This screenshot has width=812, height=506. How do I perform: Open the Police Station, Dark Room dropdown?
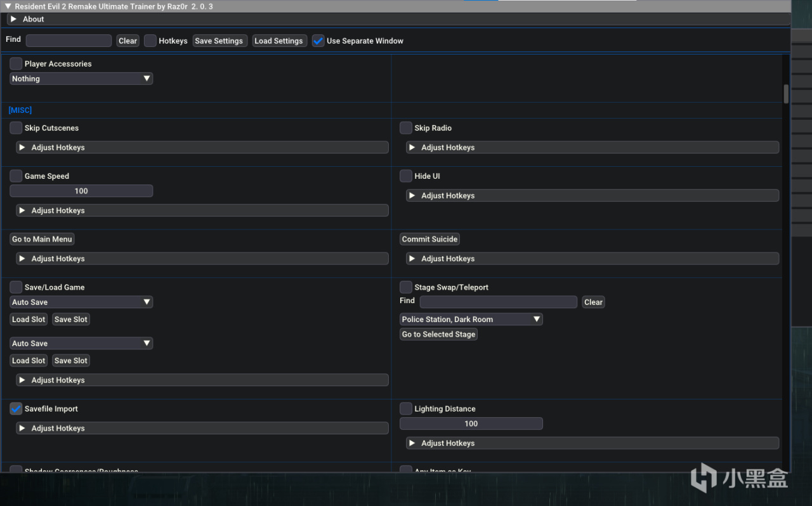[x=471, y=320]
